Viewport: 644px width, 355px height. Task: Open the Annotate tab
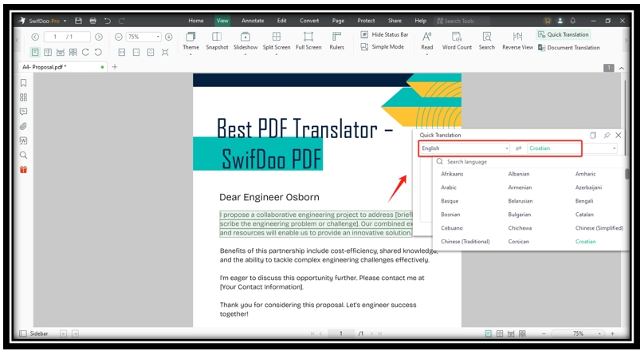coord(253,21)
